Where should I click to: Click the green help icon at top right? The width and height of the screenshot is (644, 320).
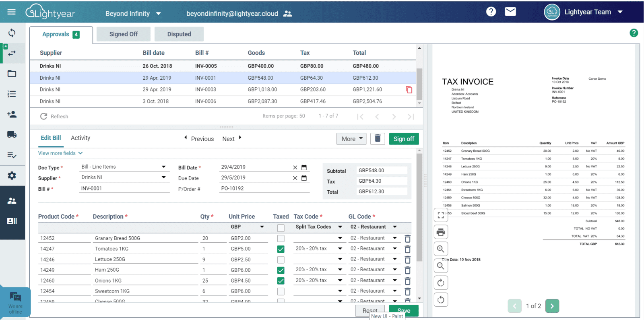pos(634,33)
